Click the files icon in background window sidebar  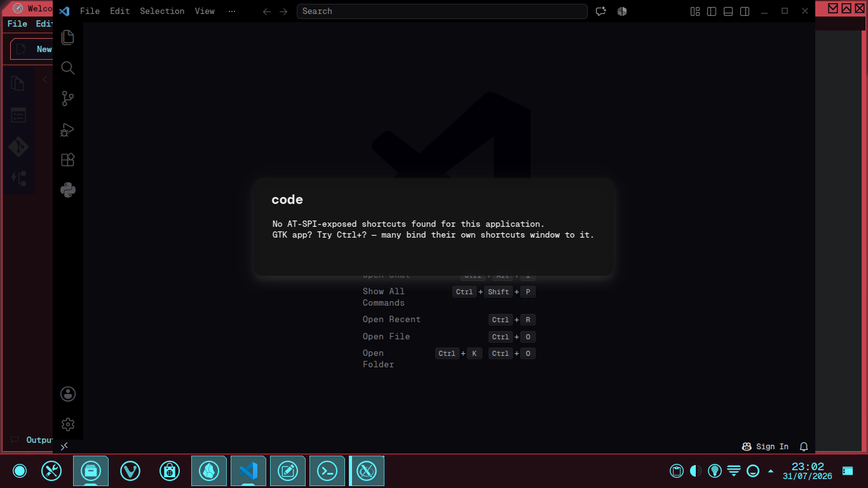tap(18, 83)
